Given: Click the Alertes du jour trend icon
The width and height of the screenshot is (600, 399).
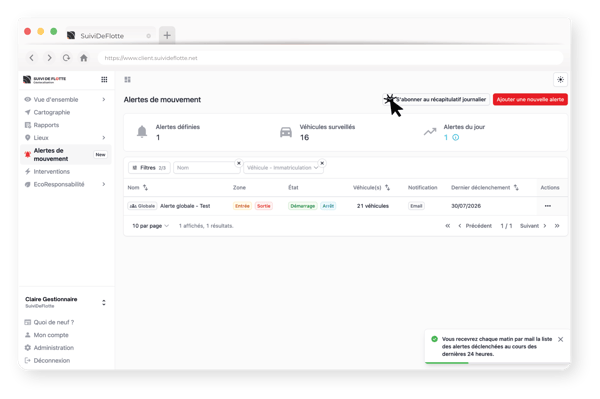Looking at the screenshot, I should point(430,132).
